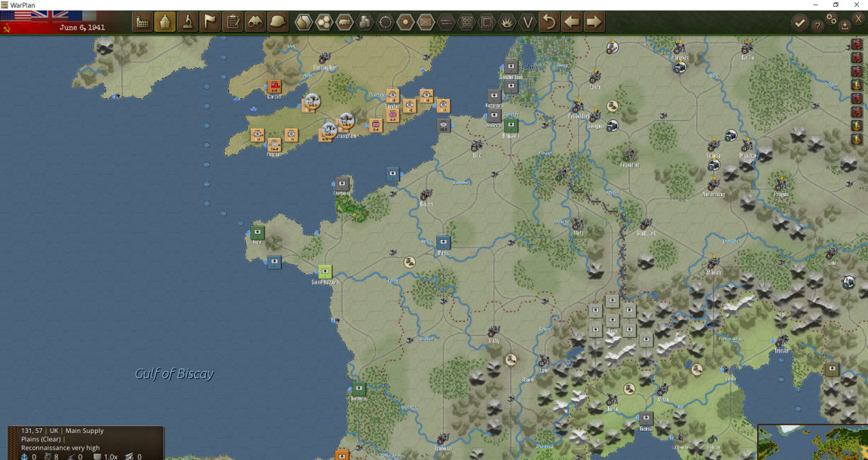Select the grey unit counter at Genoa
This screenshot has height=460, width=868.
tap(646, 419)
